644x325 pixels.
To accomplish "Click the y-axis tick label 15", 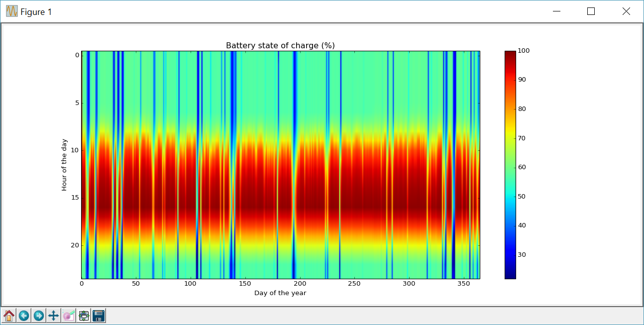I will [76, 198].
